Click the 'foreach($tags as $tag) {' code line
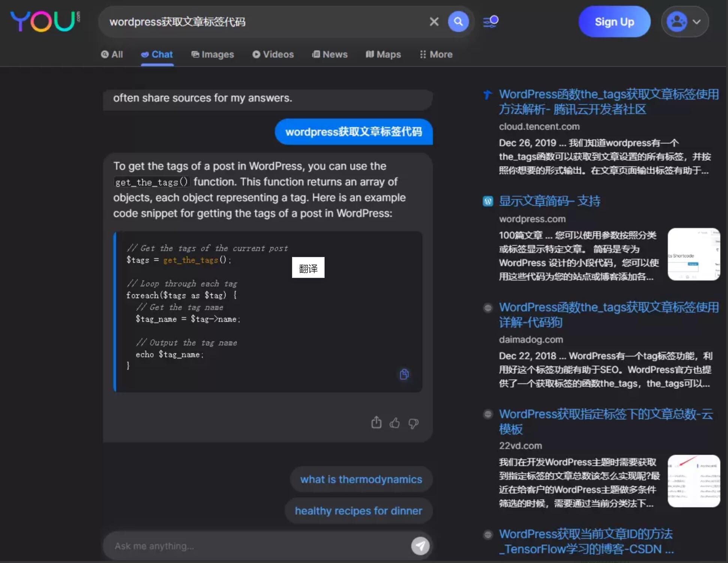The width and height of the screenshot is (728, 563). (181, 295)
